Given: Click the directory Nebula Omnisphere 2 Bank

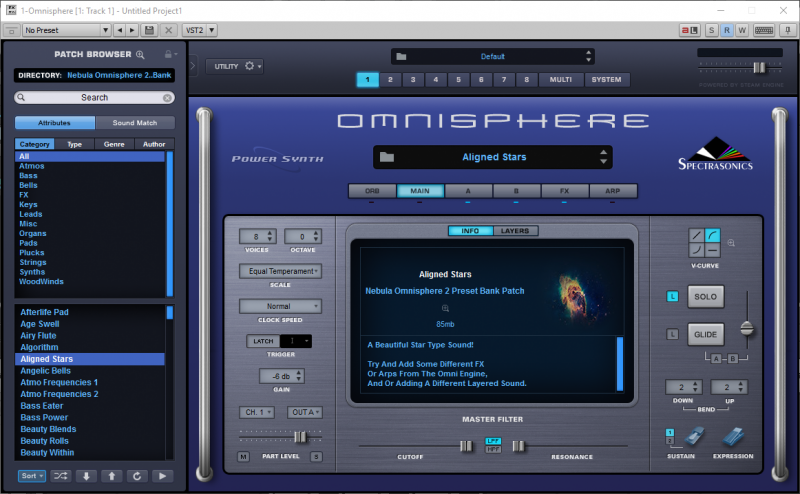Looking at the screenshot, I should (x=119, y=75).
